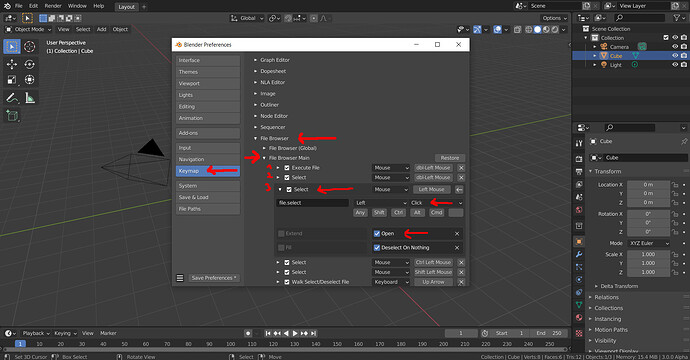Image resolution: width=690 pixels, height=360 pixels.
Task: Expand File Browser (Global) subsection
Action: (x=264, y=148)
